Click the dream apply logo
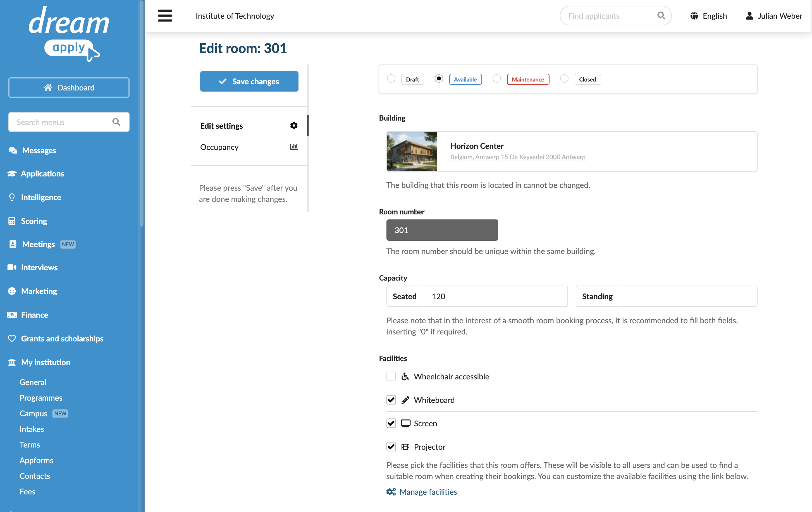Viewport: 812px width, 512px height. 69,34
